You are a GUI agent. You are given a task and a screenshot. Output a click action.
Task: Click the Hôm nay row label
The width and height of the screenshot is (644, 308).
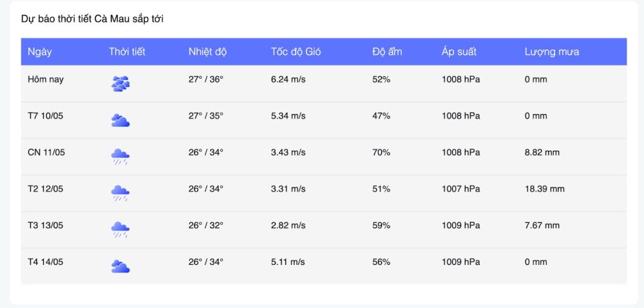(x=46, y=79)
